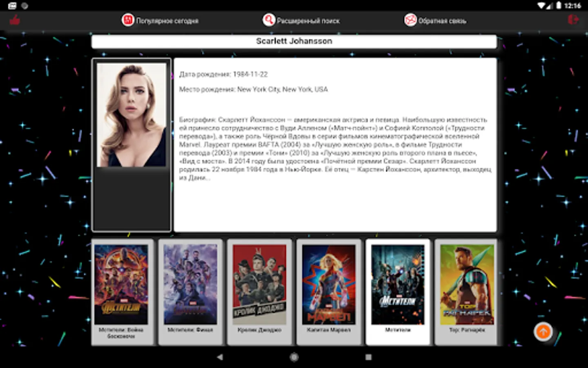Tap the Кролик Джоджо title text
The height and width of the screenshot is (368, 588).
pos(260,330)
